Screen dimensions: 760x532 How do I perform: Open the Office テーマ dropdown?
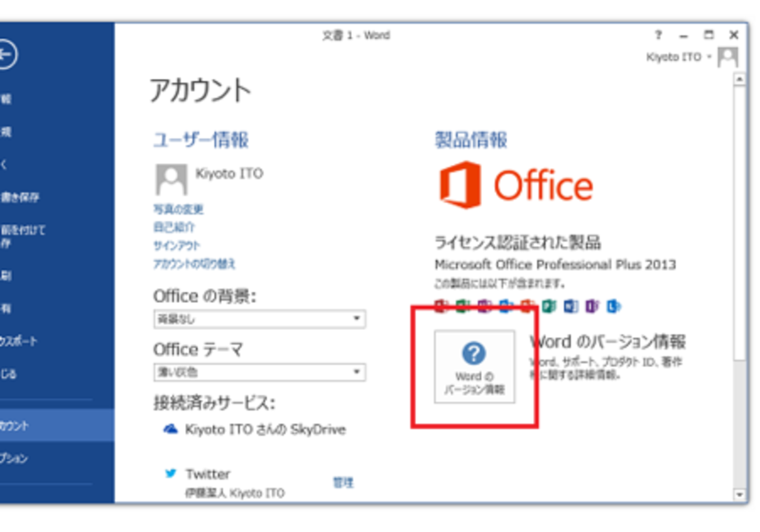(x=260, y=372)
